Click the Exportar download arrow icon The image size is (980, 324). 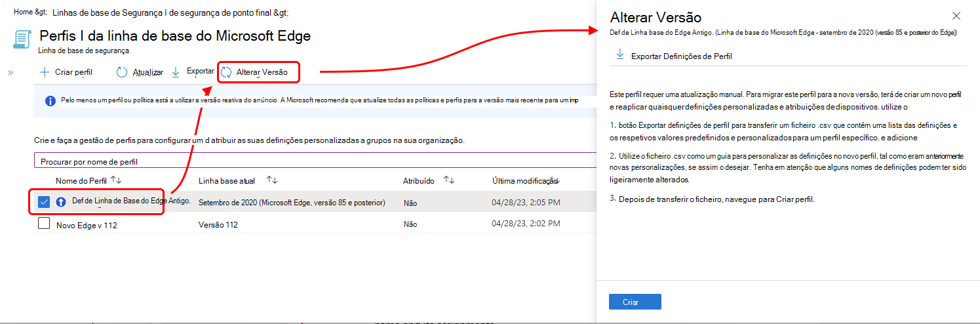click(x=176, y=72)
